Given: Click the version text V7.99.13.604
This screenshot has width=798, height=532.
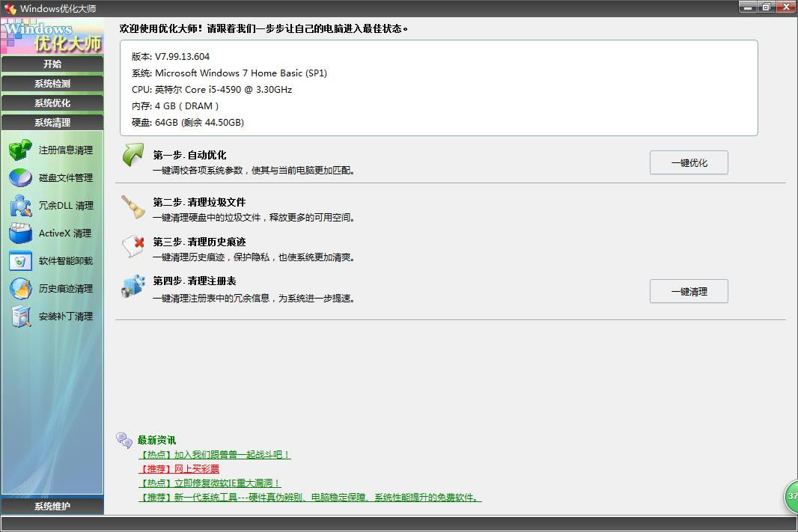Looking at the screenshot, I should click(x=182, y=56).
